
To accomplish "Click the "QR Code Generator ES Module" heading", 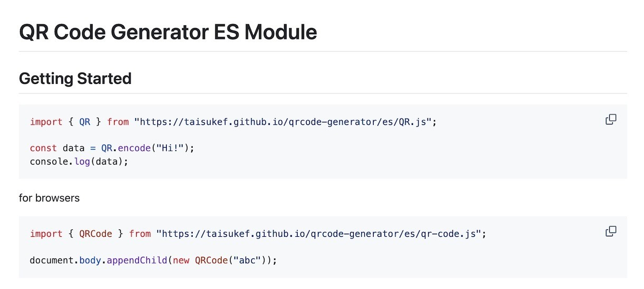I will 168,32.
